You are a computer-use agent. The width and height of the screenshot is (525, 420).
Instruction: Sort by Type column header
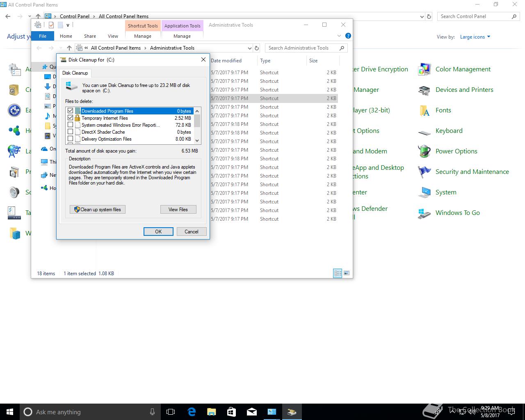pos(282,61)
